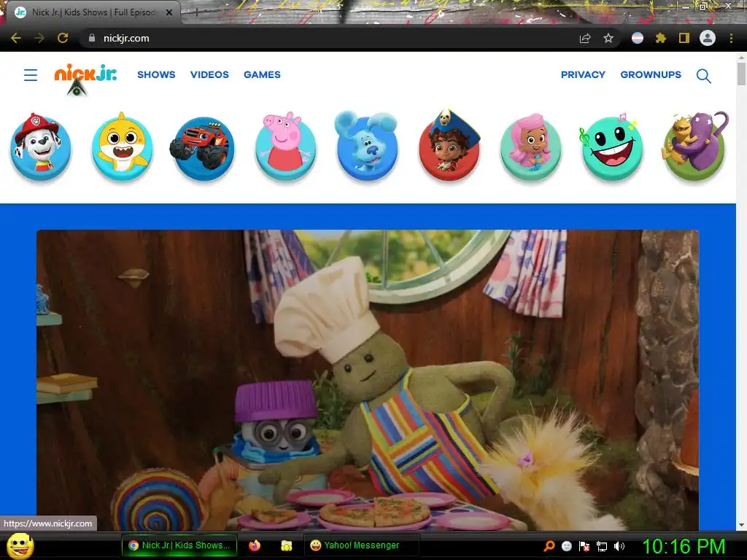The height and width of the screenshot is (560, 747).
Task: Click the Nick Jr. logo
Action: [85, 74]
